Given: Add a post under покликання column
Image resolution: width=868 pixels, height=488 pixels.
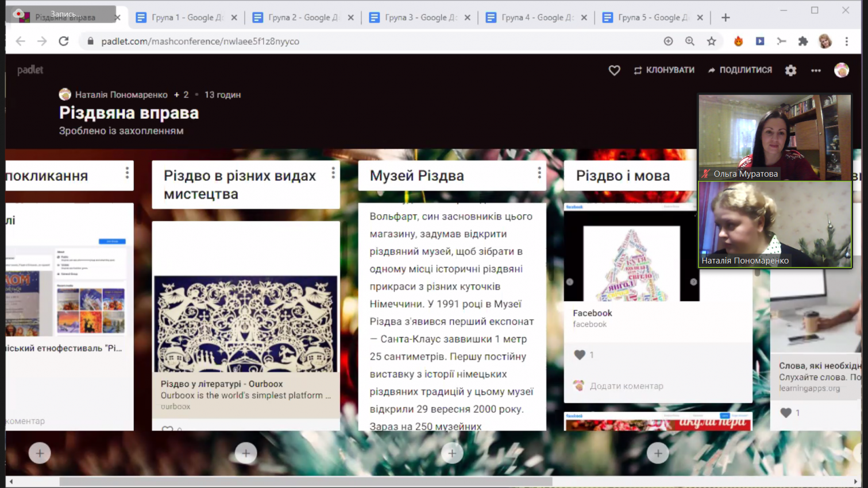Looking at the screenshot, I should 40,454.
